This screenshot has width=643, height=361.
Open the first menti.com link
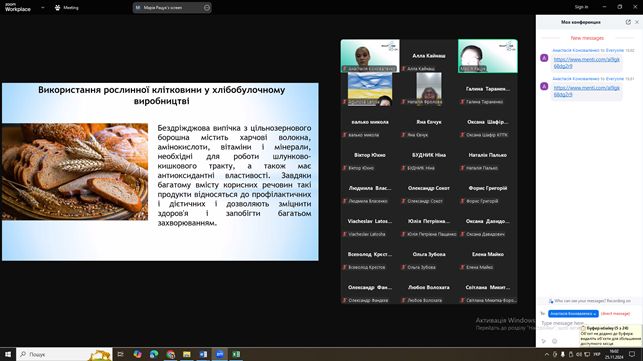click(x=586, y=63)
